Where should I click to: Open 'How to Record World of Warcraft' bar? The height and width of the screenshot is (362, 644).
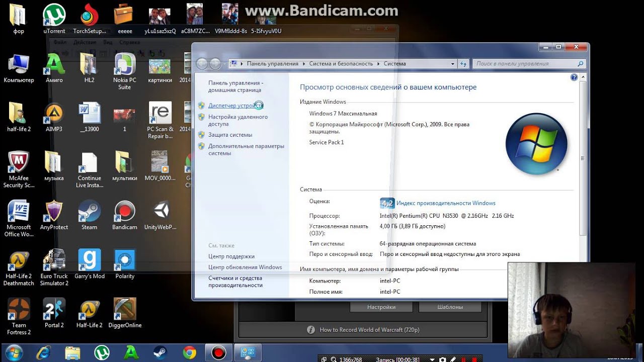[x=363, y=330]
